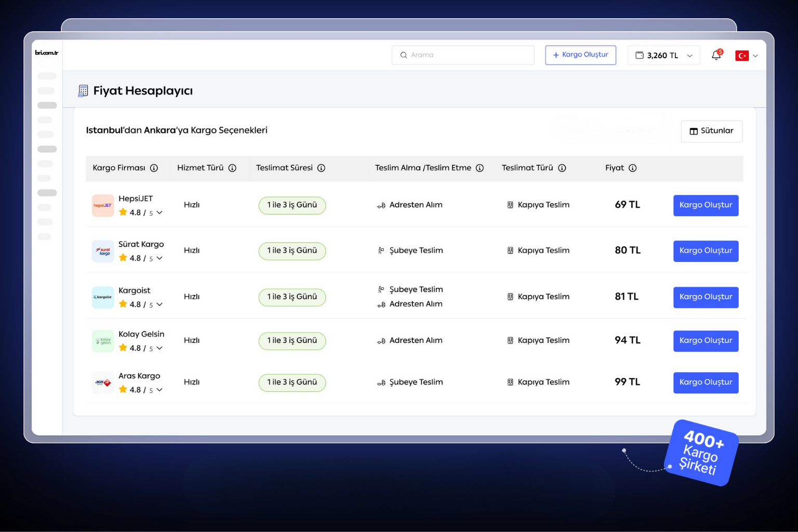Click the info icon beside Teslimat Türü

coord(562,168)
